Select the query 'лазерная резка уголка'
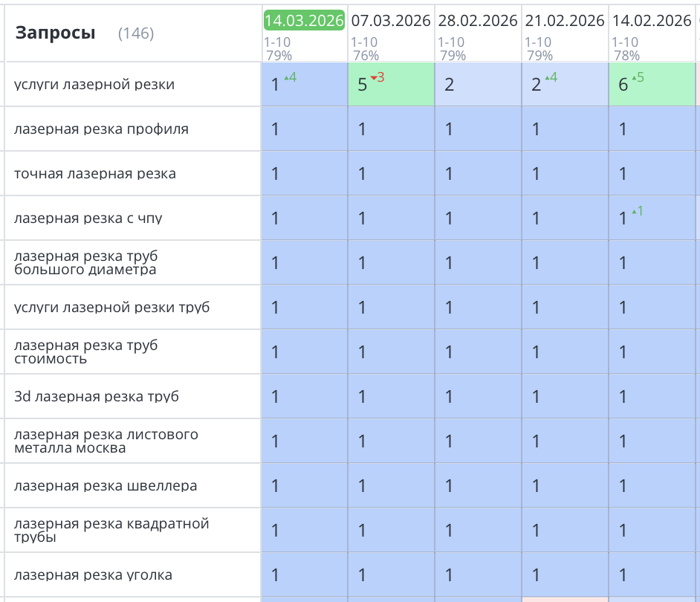The height and width of the screenshot is (602, 700). 93,575
